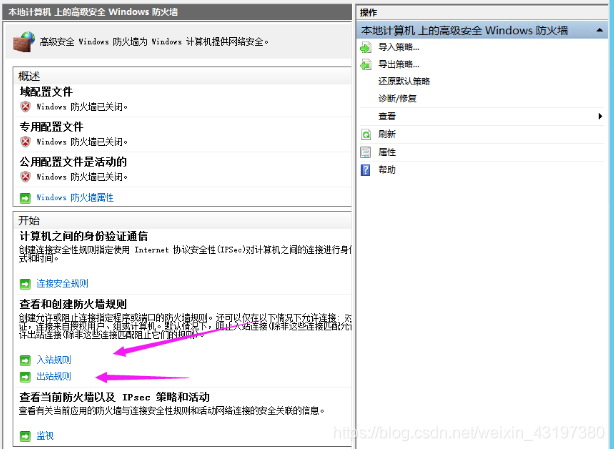This screenshot has height=451, width=614.
Task: Select 帮助 action text
Action: point(387,170)
